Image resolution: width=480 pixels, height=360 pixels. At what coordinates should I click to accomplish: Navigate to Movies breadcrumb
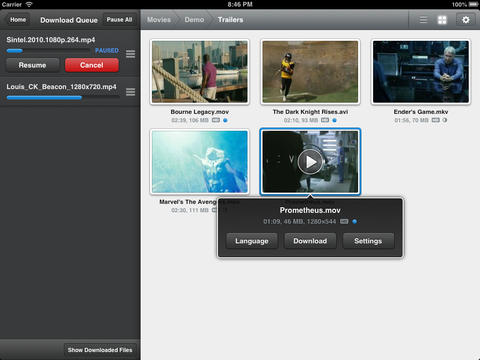point(159,20)
